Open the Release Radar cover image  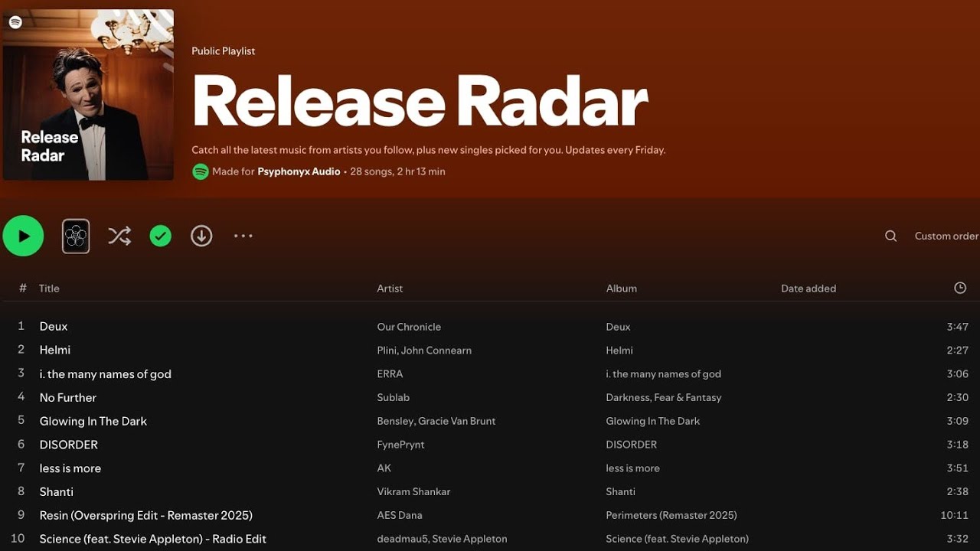pyautogui.click(x=88, y=95)
